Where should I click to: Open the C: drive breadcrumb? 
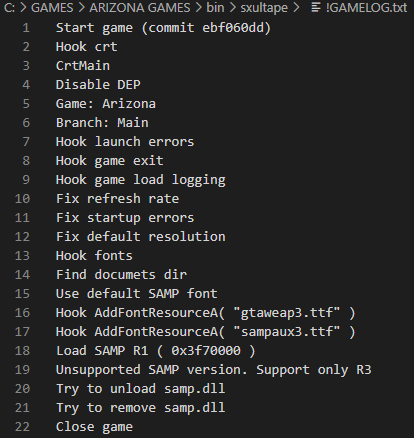click(9, 8)
